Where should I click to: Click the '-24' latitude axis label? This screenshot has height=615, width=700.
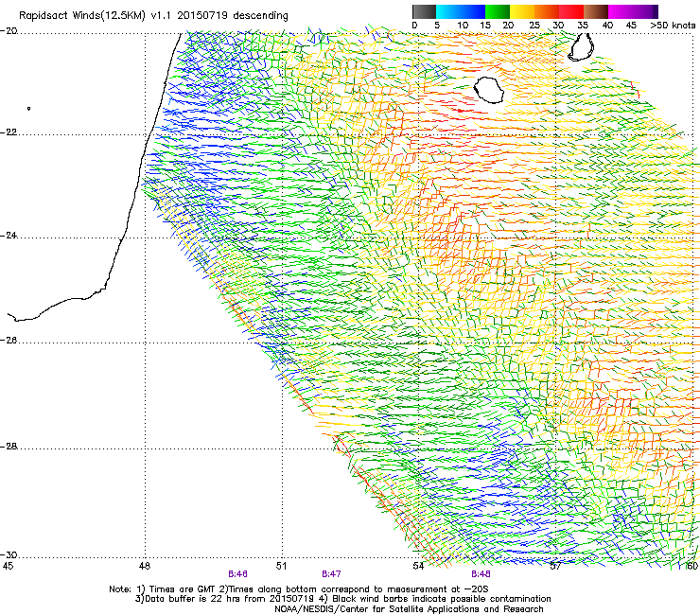pyautogui.click(x=9, y=236)
